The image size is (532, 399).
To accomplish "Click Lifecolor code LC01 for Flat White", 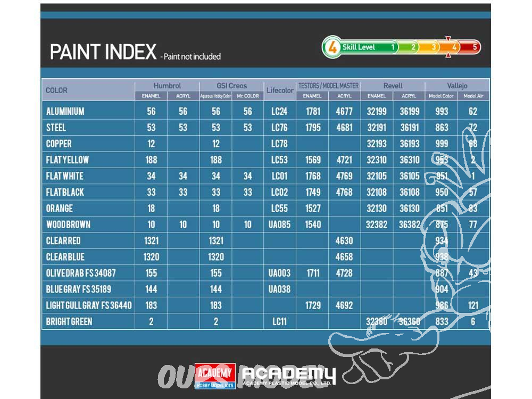I will click(x=280, y=176).
